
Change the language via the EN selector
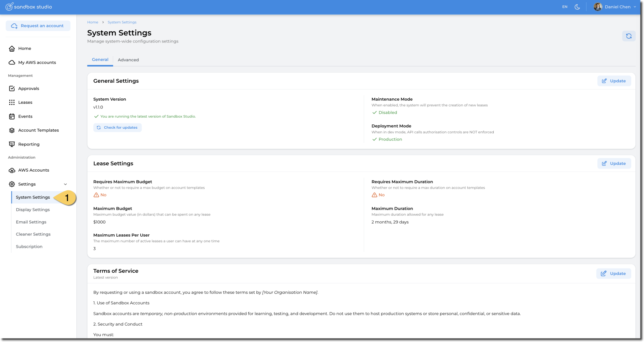point(565,7)
